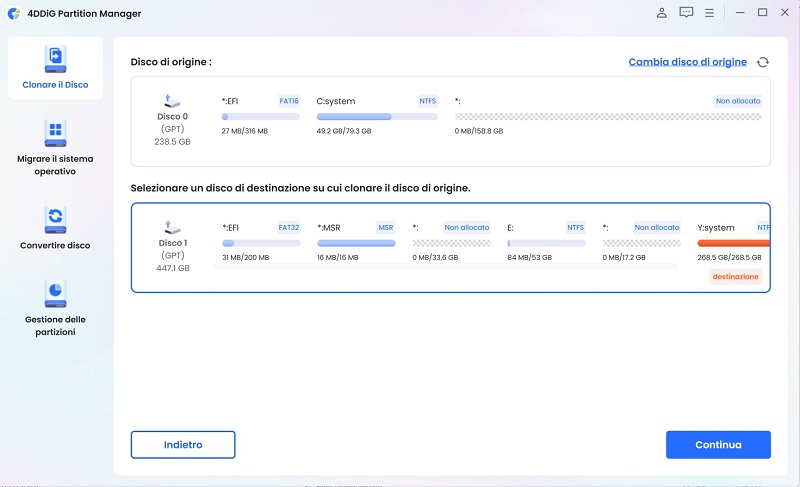Click the 4DDiG logo in title bar

[13, 13]
